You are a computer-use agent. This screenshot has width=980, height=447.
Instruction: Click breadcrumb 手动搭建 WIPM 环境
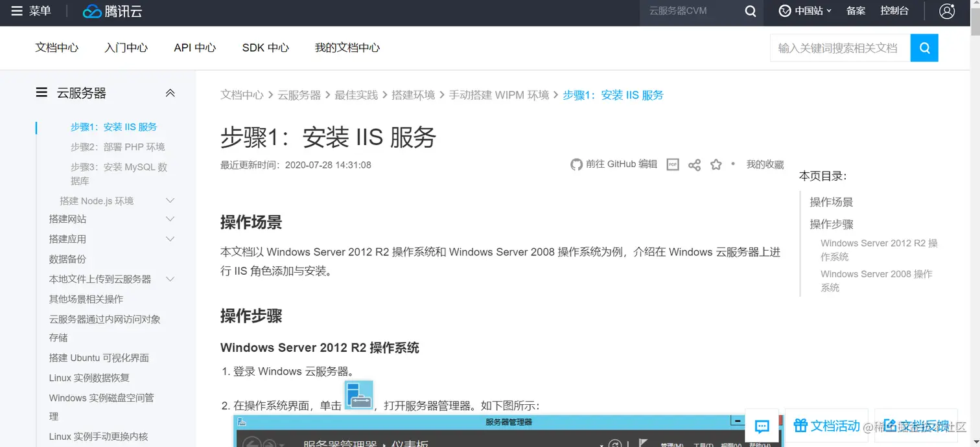click(499, 95)
